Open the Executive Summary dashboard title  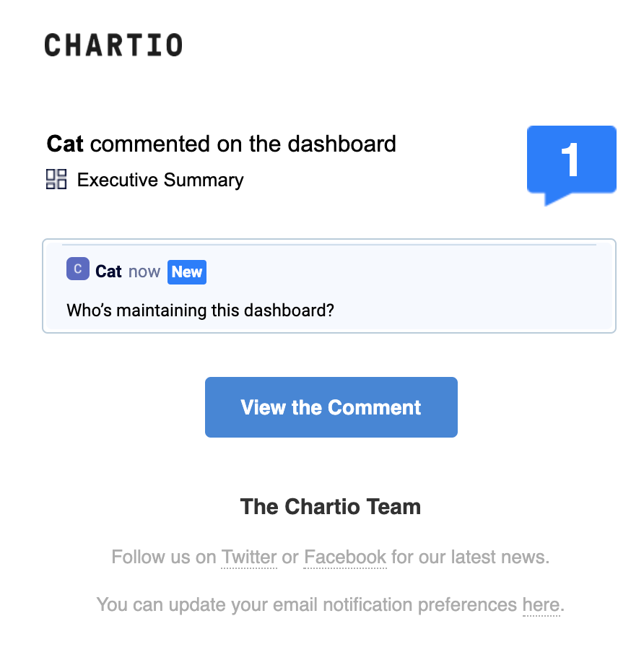160,180
